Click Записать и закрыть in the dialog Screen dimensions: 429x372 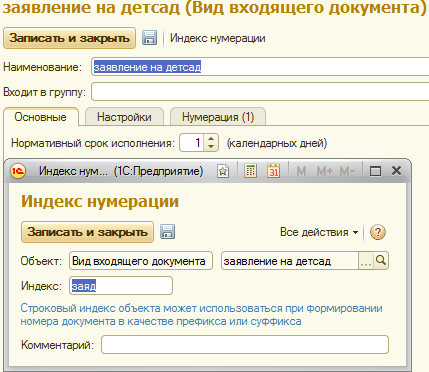point(87,232)
